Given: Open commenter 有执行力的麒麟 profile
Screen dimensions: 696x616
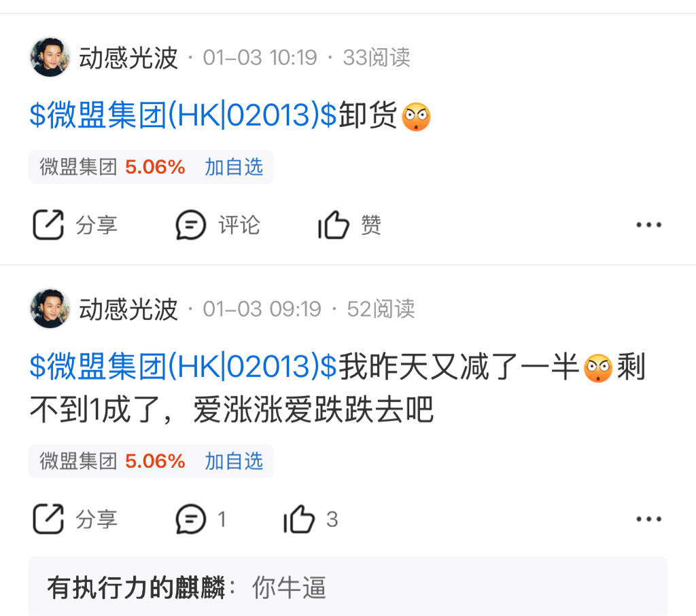Looking at the screenshot, I should tap(137, 587).
